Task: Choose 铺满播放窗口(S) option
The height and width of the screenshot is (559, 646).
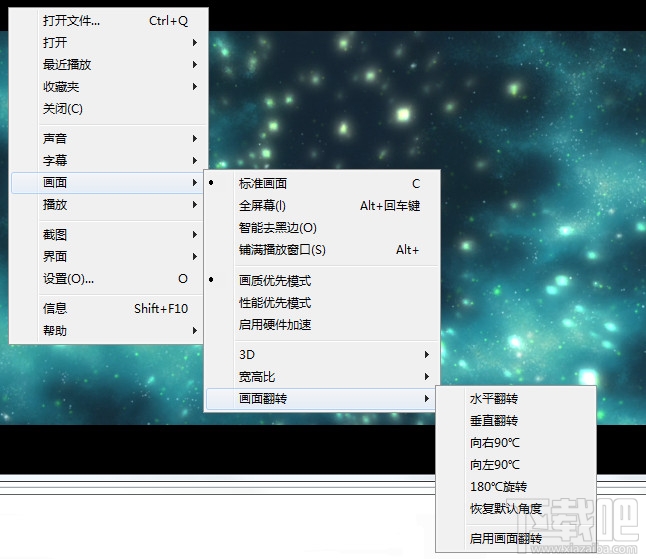Action: [322, 250]
